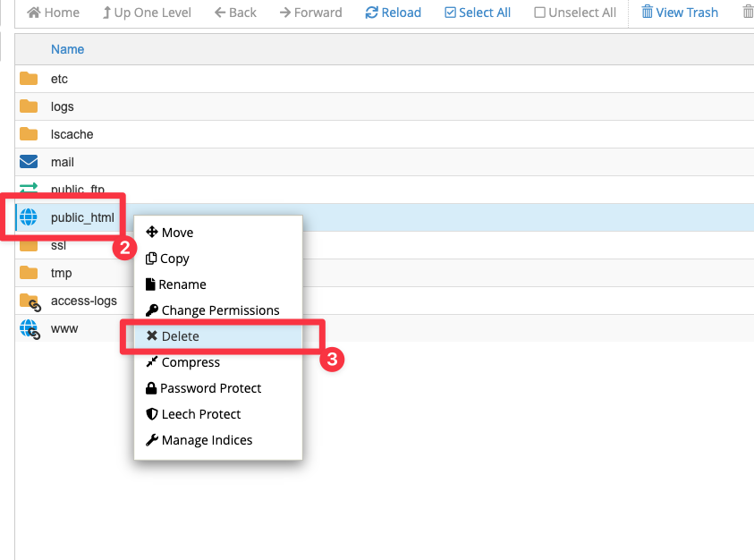Choose Delete from context menu
Screen dimensions: 754x560
tap(180, 336)
